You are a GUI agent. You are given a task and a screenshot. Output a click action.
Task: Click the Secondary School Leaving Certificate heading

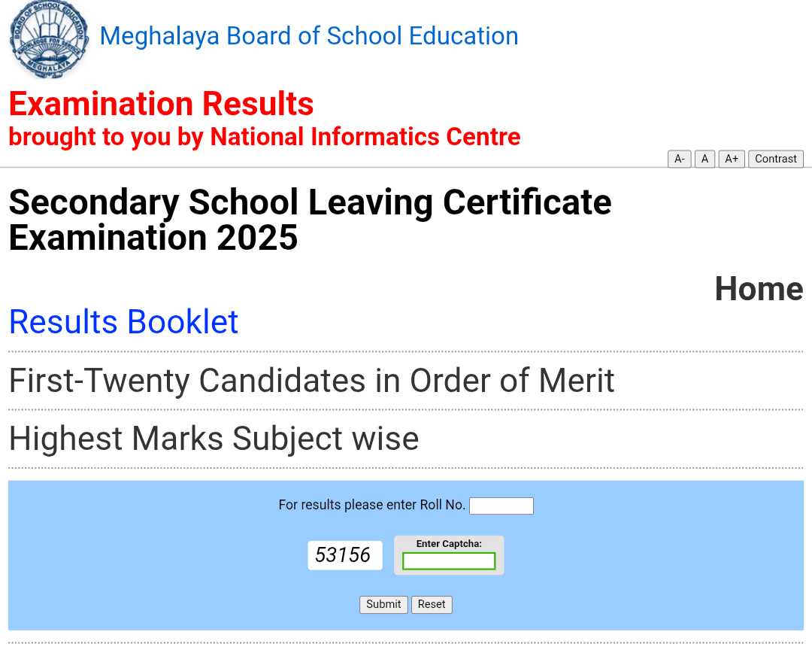(x=311, y=220)
